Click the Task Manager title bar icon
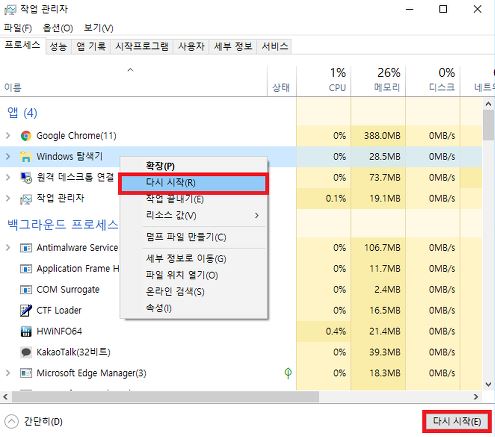The width and height of the screenshot is (495, 437). pyautogui.click(x=10, y=9)
